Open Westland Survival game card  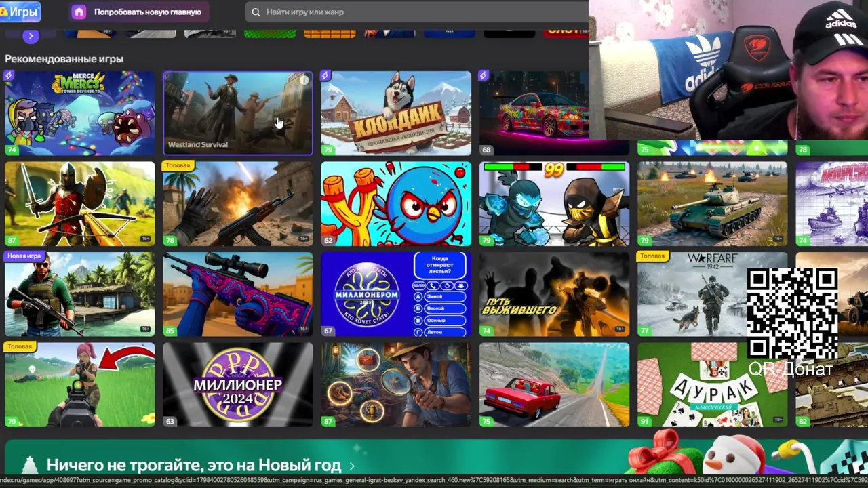(237, 113)
